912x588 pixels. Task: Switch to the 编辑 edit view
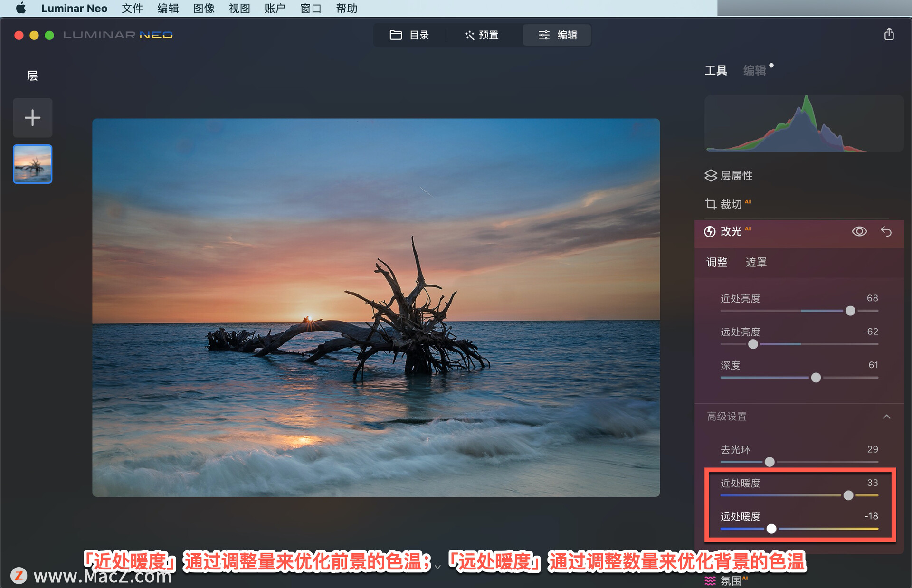pyautogui.click(x=557, y=35)
